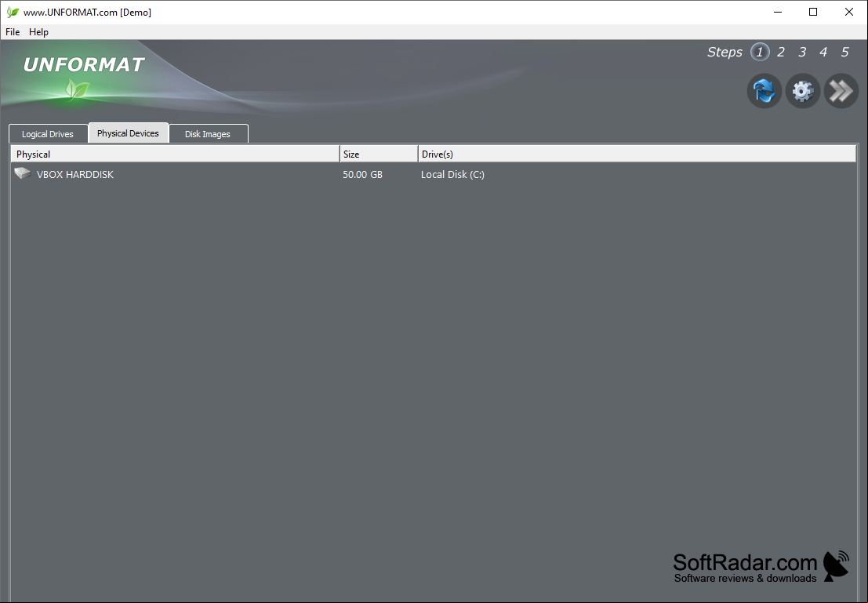Jump to step 2 indicator
Screen dimensions: 868x603
(781, 52)
